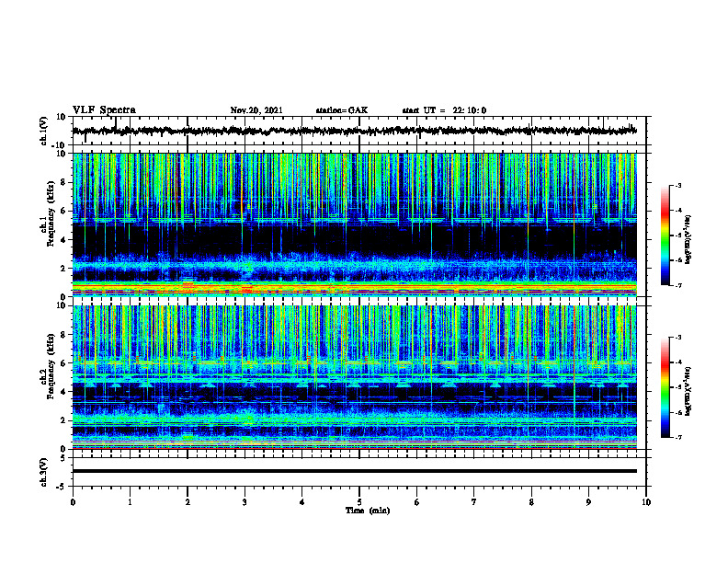This screenshot has width=728, height=563.
Task: Click the "8" kHz tick on ch.2 frequency axis
Action: tap(63, 335)
